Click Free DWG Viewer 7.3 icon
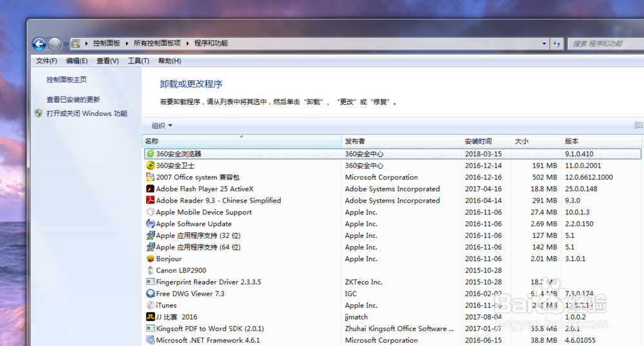This screenshot has width=644, height=346. [150, 293]
